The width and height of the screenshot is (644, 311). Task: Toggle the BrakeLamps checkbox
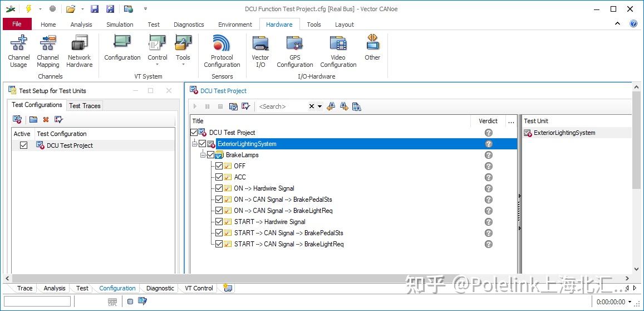click(211, 155)
